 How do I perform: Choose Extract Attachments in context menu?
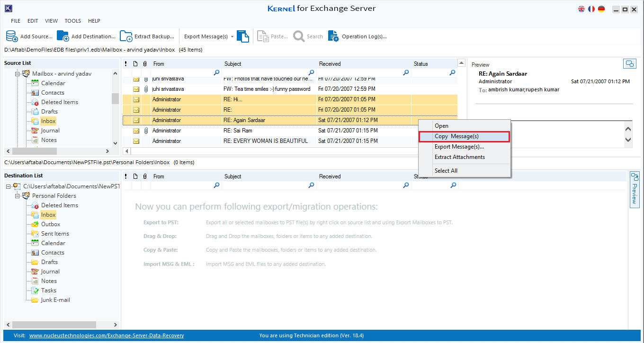pyautogui.click(x=464, y=157)
